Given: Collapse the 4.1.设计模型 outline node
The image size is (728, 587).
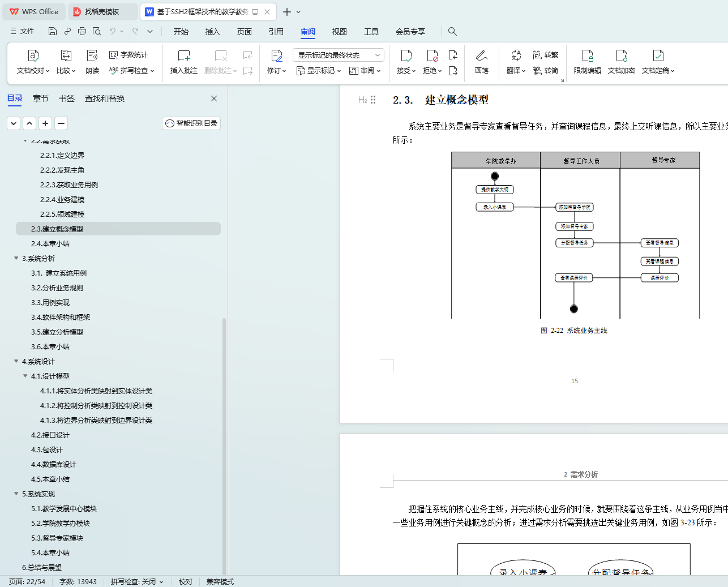Looking at the screenshot, I should (25, 376).
